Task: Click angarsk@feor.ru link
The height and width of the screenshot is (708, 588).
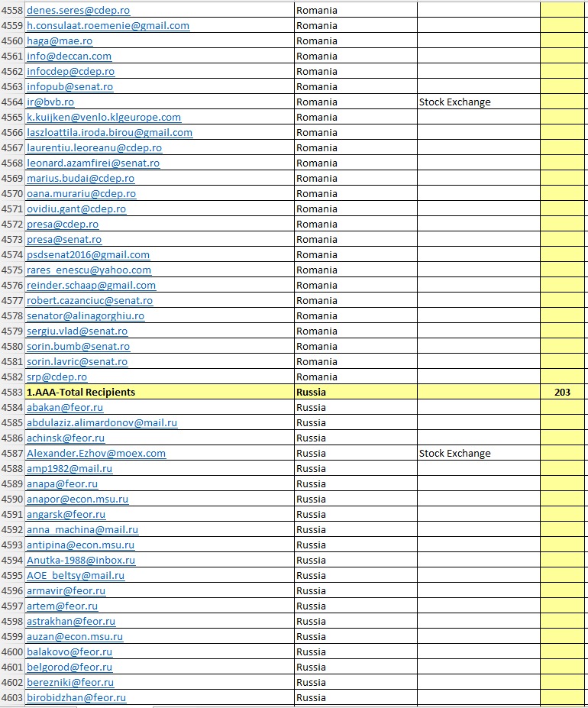Action: pyautogui.click(x=66, y=516)
